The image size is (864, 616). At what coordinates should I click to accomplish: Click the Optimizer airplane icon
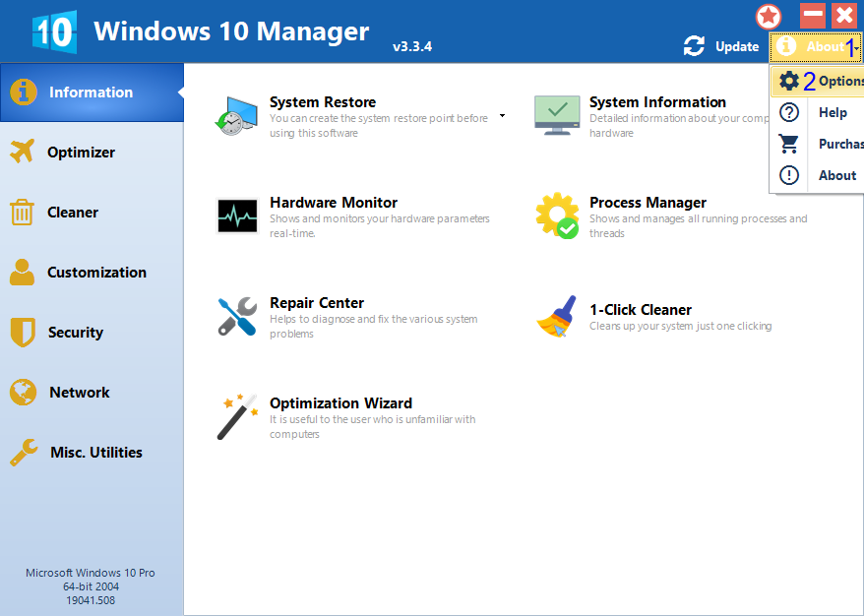click(x=22, y=151)
